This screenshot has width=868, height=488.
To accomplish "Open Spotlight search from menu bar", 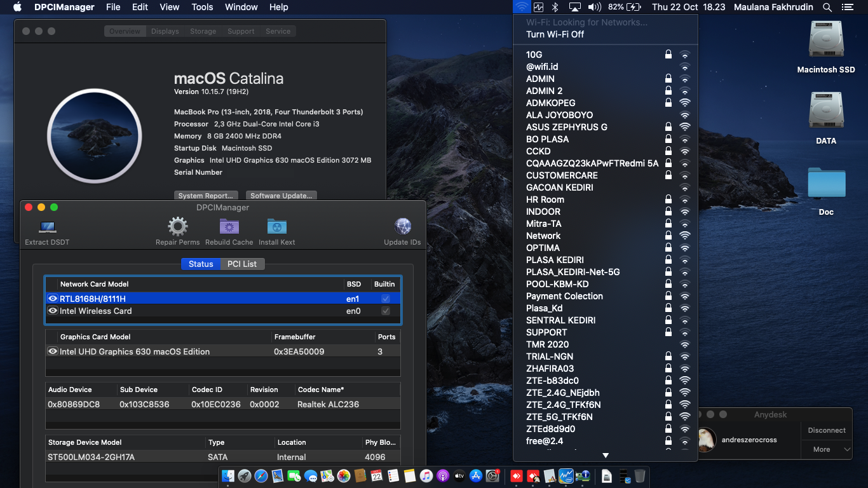I will click(829, 7).
